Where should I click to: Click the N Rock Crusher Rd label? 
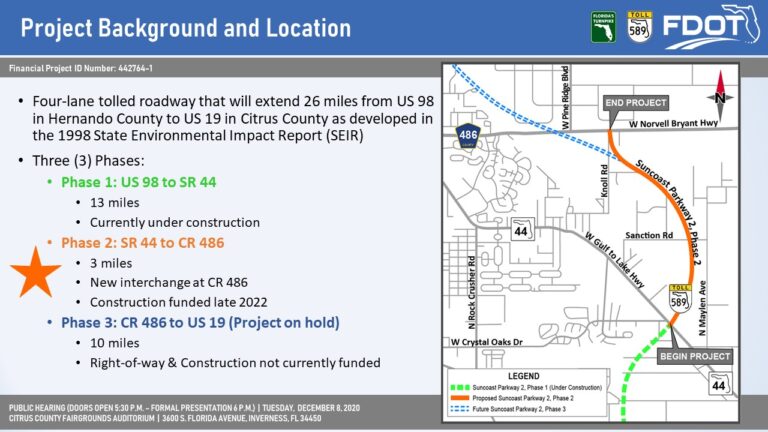[472, 292]
